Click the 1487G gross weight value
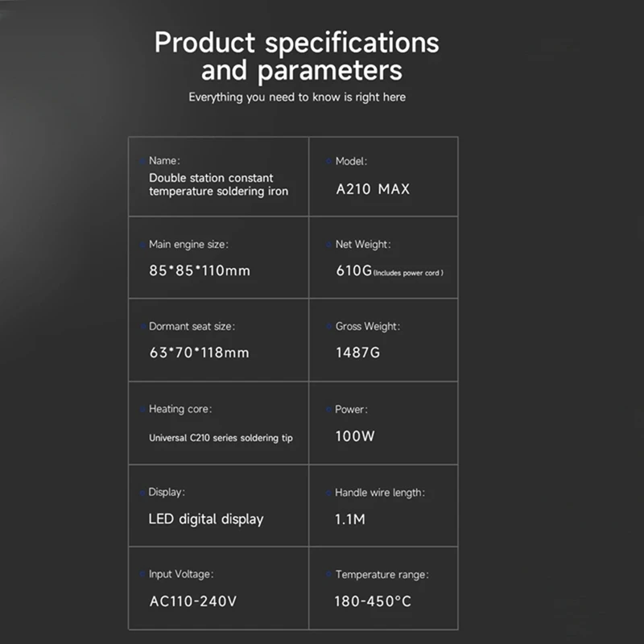644x644 pixels. pyautogui.click(x=357, y=353)
